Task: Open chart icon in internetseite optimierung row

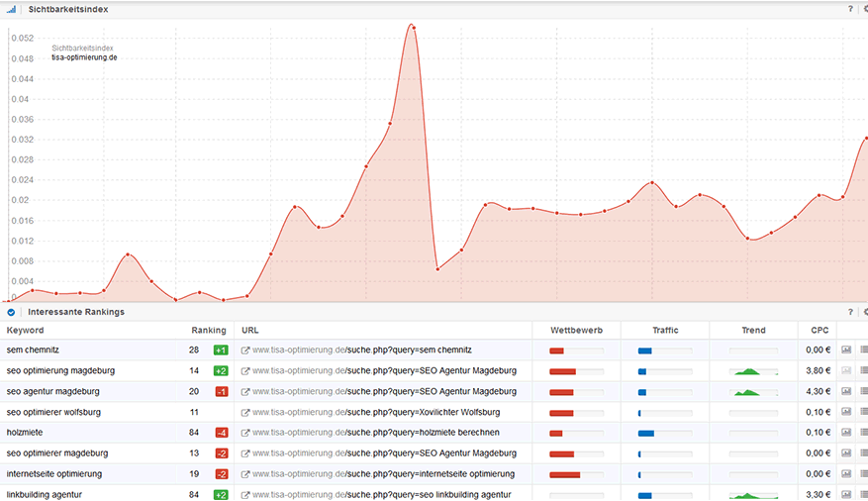Action: [845, 474]
